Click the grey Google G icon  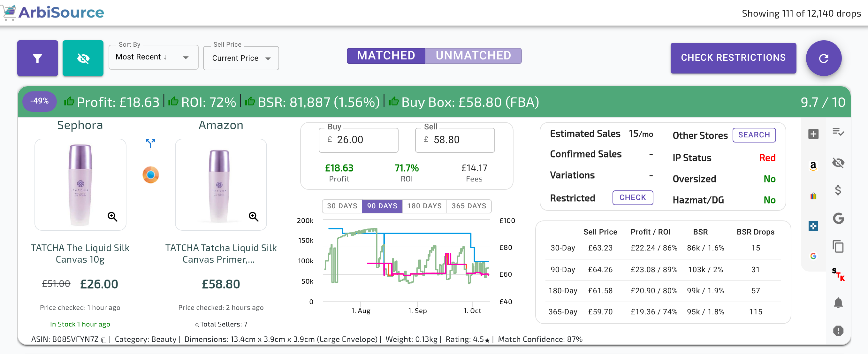pos(838,219)
